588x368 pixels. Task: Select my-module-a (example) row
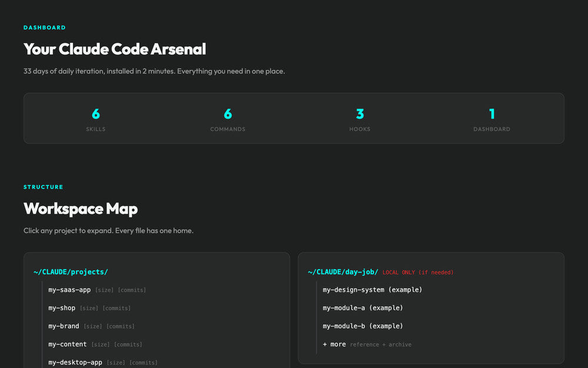(x=363, y=308)
